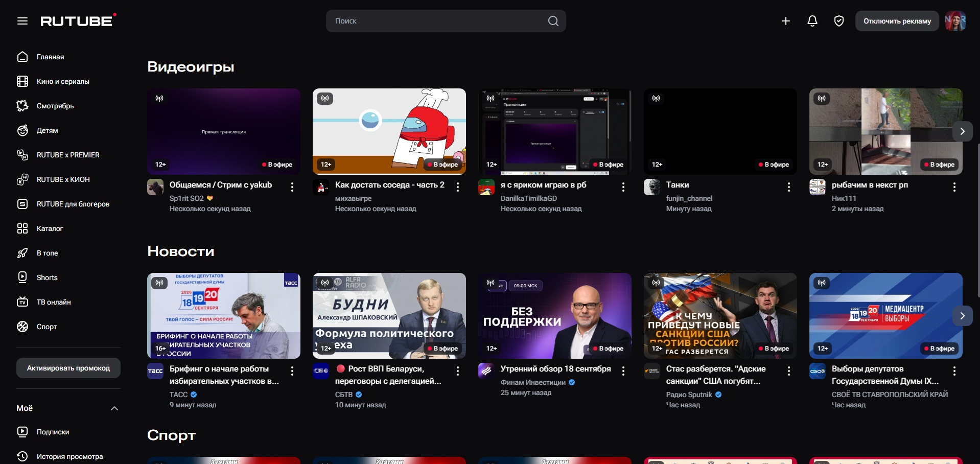This screenshot has width=980, height=464.
Task: Click the Каталог grid icon
Action: pos(22,228)
